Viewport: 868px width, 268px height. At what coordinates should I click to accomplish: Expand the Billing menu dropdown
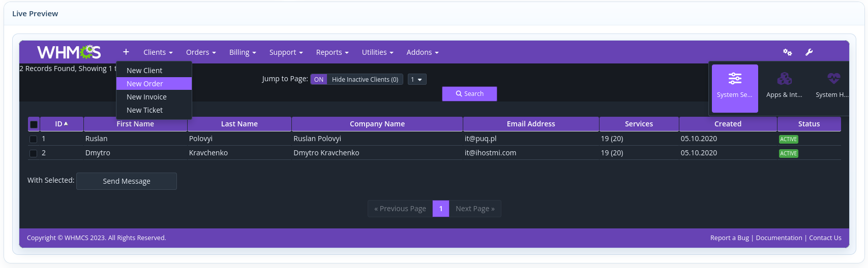[243, 52]
